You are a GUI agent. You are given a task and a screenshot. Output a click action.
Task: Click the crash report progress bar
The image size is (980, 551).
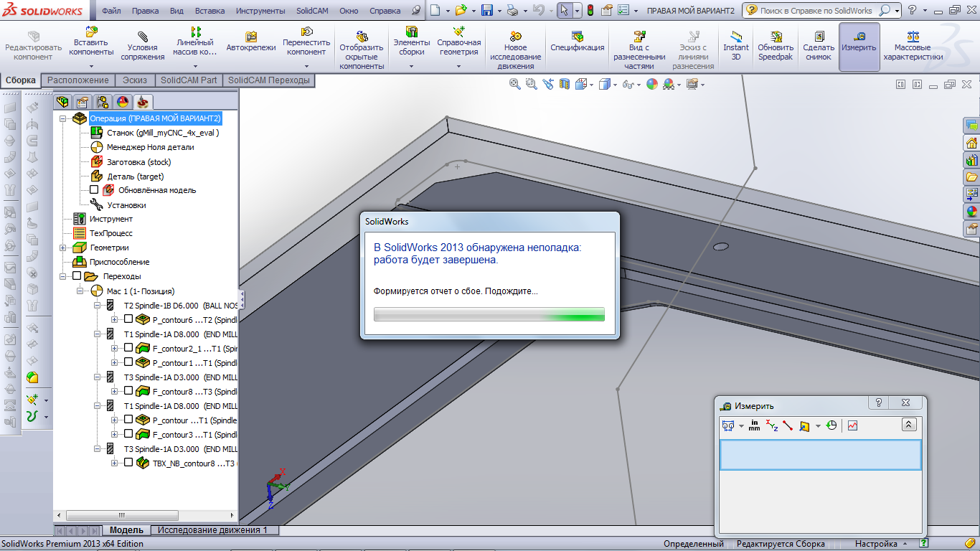point(489,314)
